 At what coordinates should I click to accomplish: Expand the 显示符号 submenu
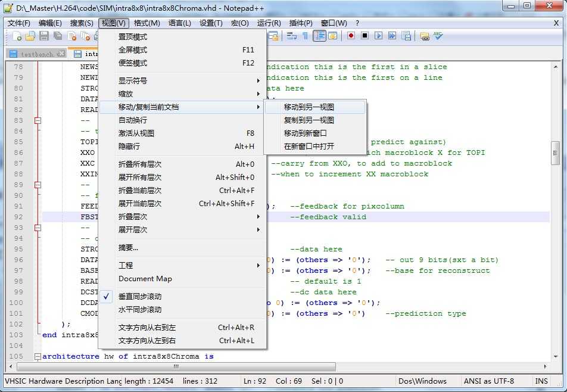click(x=183, y=80)
